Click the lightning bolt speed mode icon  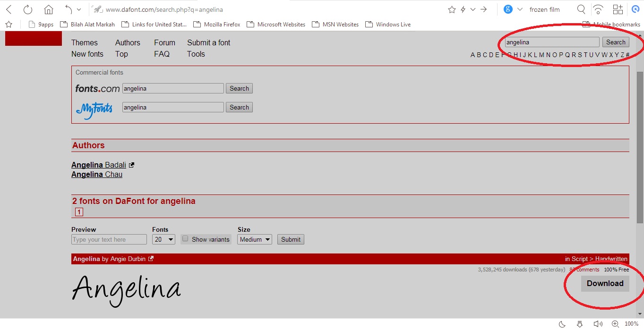[463, 9]
